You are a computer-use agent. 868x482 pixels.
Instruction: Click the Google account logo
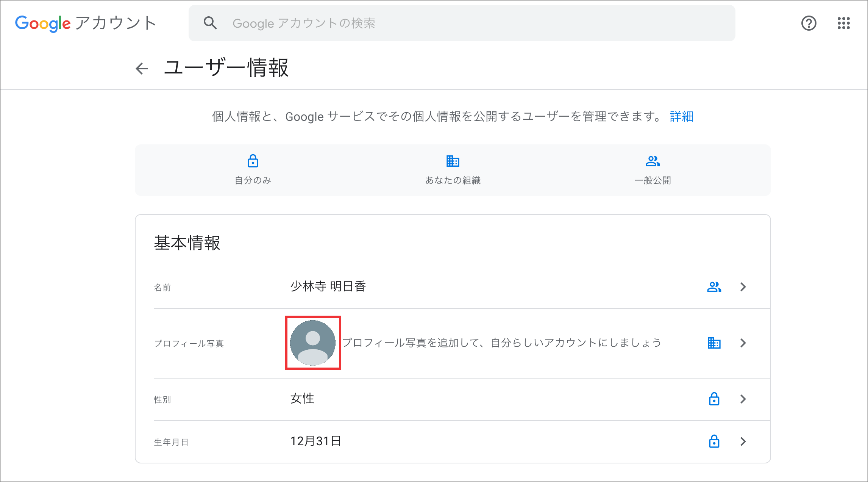[86, 23]
